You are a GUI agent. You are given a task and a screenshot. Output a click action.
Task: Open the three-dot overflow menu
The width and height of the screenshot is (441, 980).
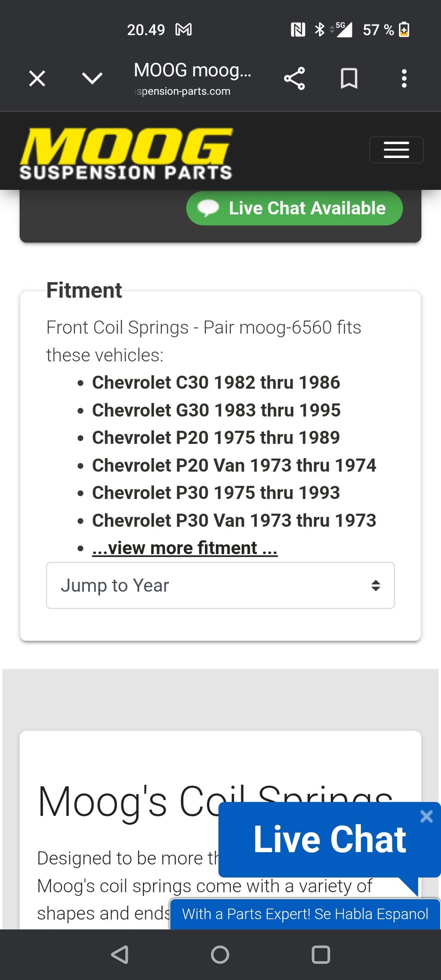click(404, 78)
